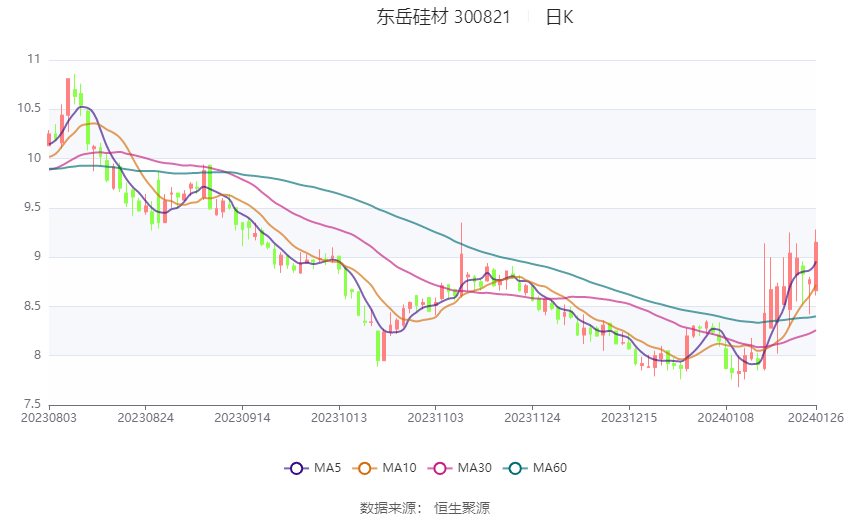Click y-axis value 9.5
This screenshot has width=850, height=516.
(32, 207)
